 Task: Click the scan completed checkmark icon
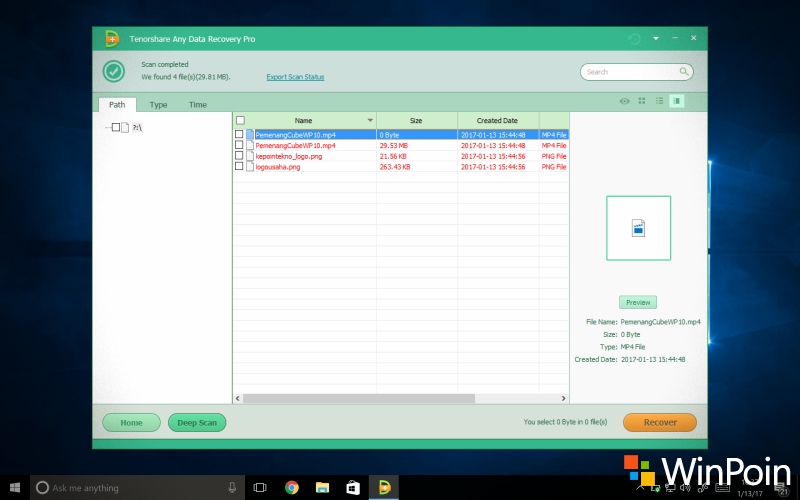coord(114,71)
